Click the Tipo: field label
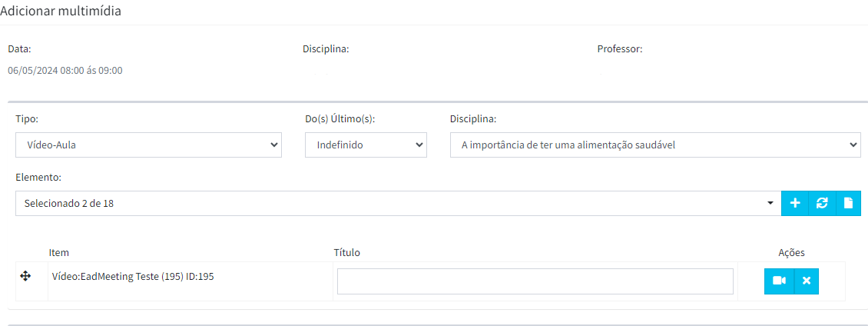Viewport: 868px width, 326px height. coord(27,119)
